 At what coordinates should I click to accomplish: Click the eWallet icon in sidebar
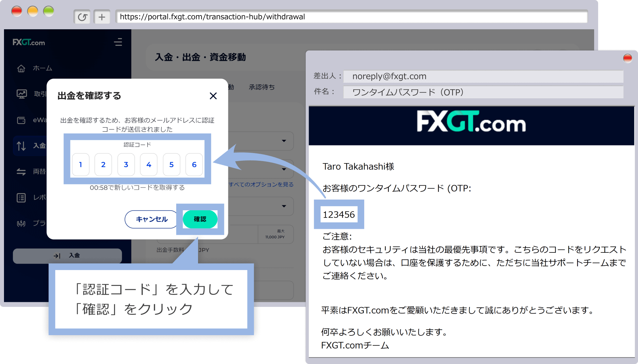[x=21, y=120]
